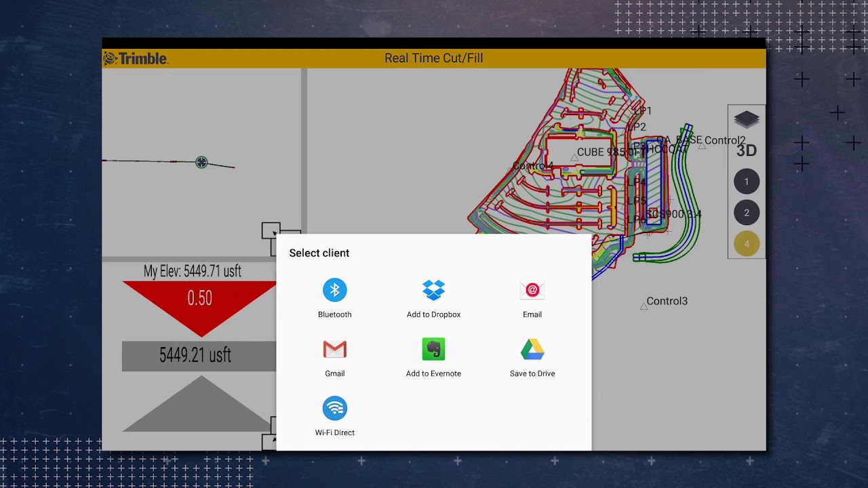
Task: Click the LP1 label on the map
Action: point(642,110)
